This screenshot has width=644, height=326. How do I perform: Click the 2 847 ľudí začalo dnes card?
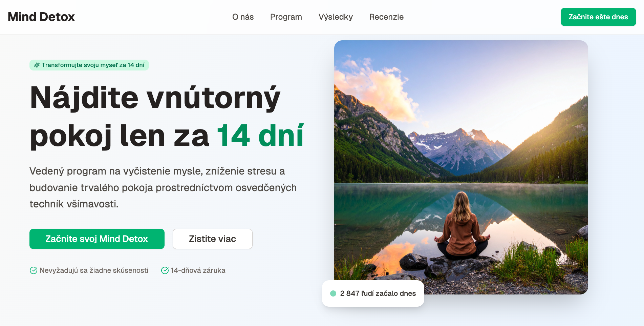pos(373,293)
